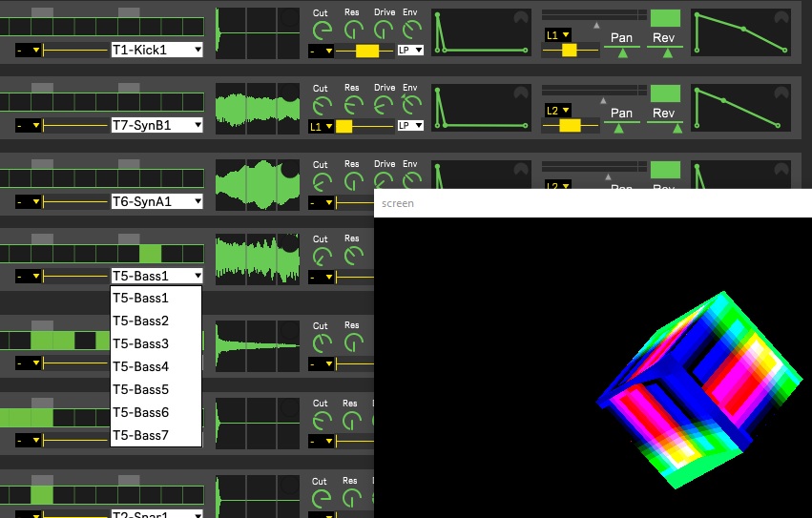The width and height of the screenshot is (812, 518).
Task: Click the dark circle on T1-Kick1 waveform display
Action: click(289, 17)
